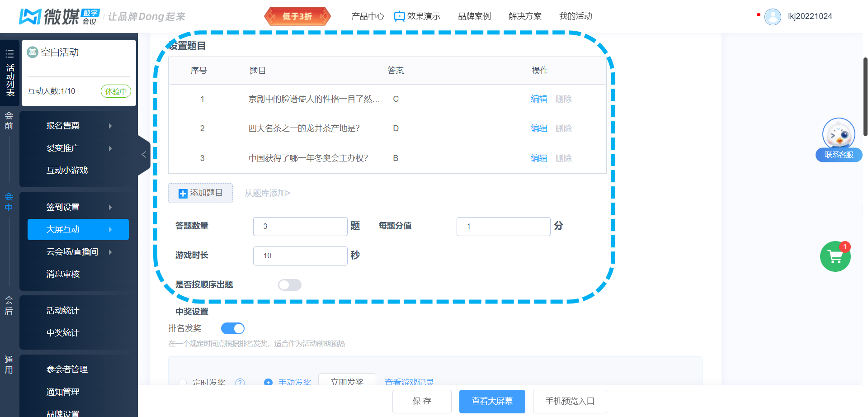Screen dimensions: 868x417
Task: Open 产品中心 menu
Action: point(368,17)
